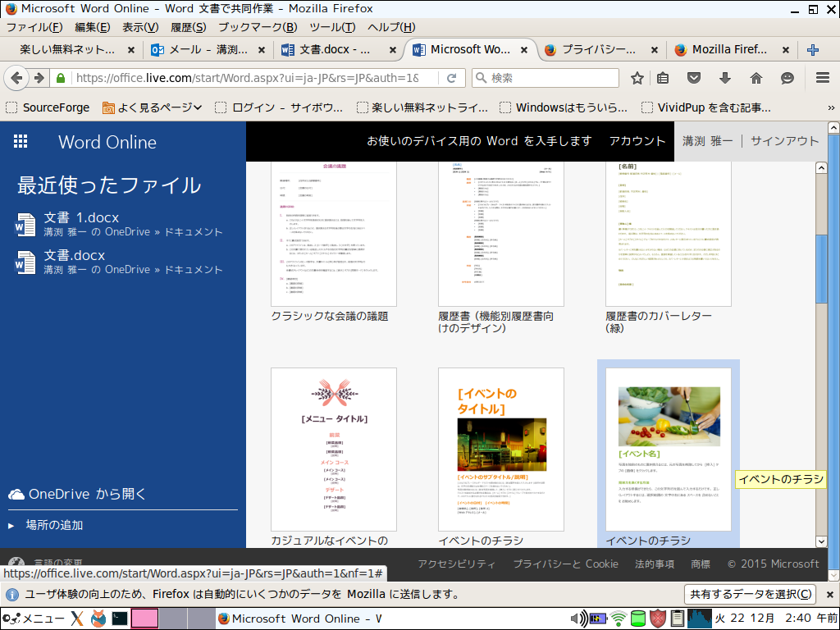Save page to Pocket icon
Viewport: 840px width, 630px height.
(x=694, y=78)
